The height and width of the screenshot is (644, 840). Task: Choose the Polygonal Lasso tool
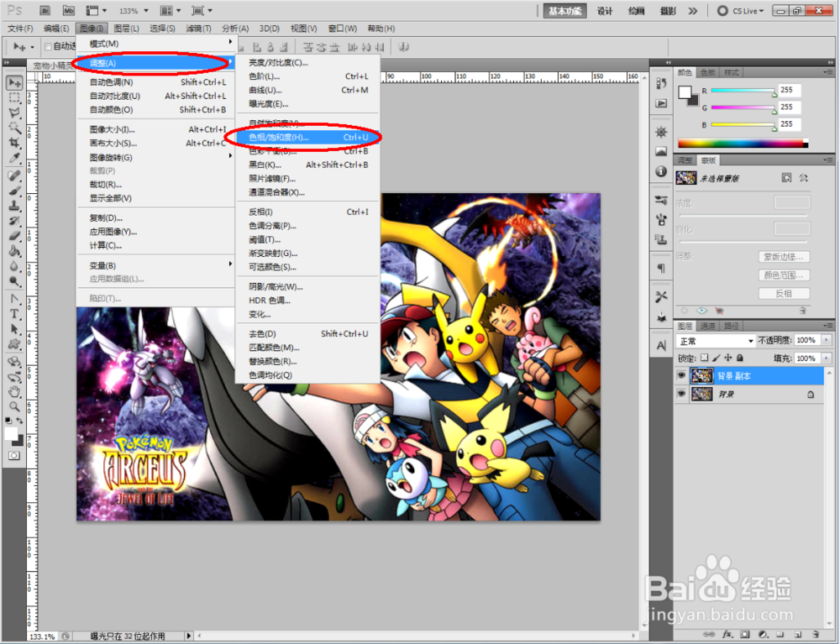[14, 113]
